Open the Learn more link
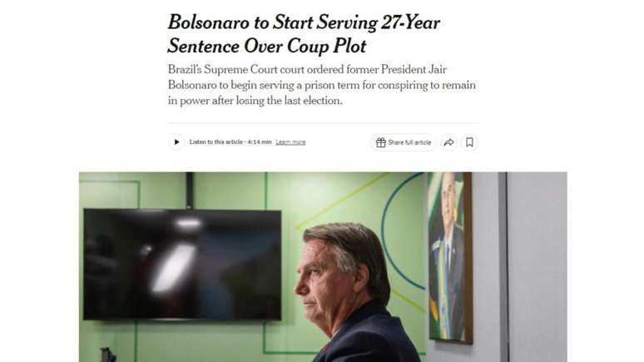The image size is (644, 362). (x=290, y=142)
